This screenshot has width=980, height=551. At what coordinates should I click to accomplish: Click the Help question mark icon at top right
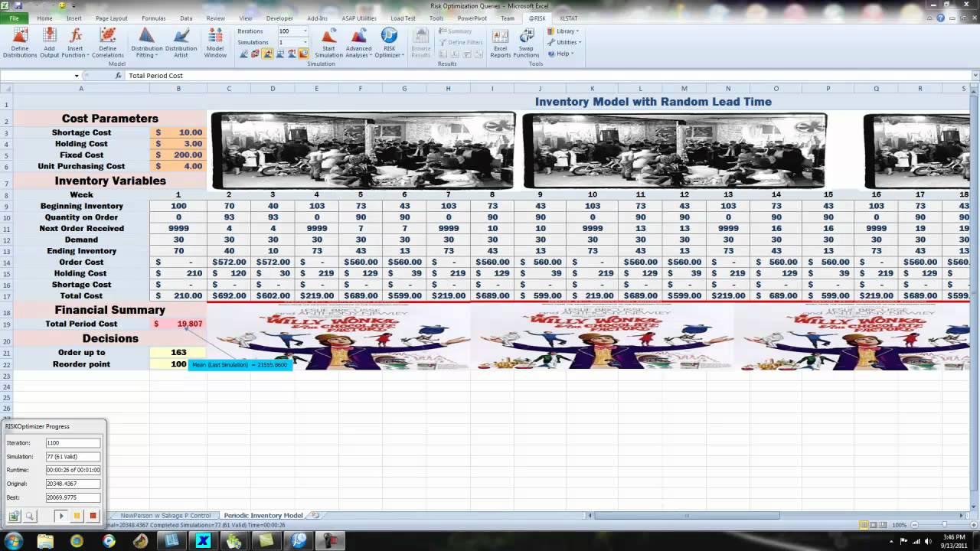(x=941, y=18)
